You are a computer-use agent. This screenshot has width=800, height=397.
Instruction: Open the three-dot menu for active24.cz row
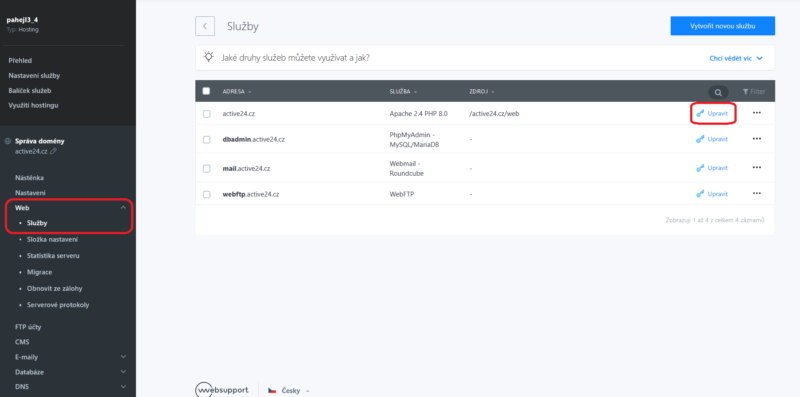(757, 113)
